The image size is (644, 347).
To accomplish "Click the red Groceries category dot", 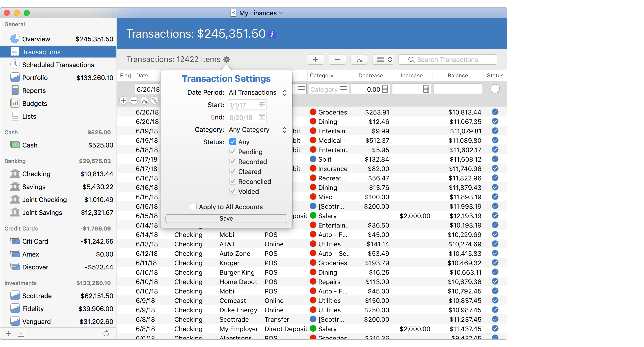I will point(313,112).
